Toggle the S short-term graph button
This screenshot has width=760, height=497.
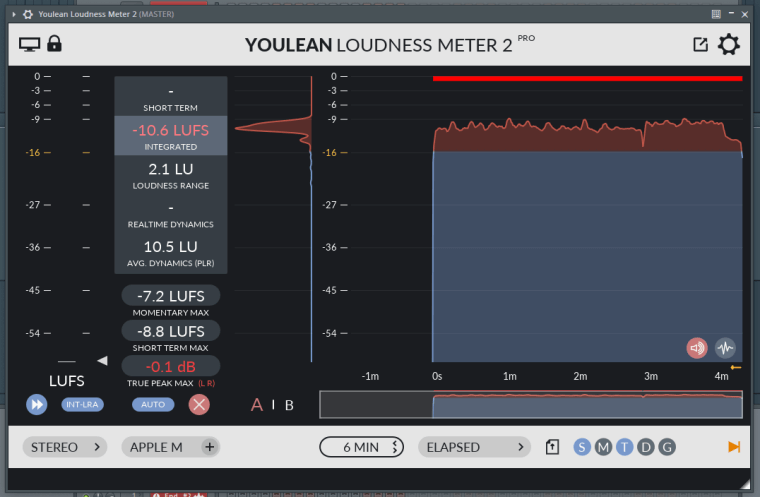(x=582, y=447)
